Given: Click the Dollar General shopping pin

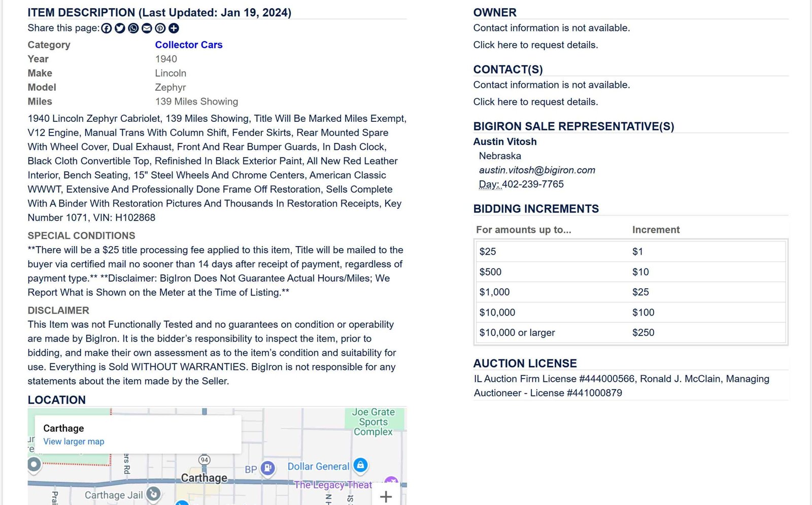Looking at the screenshot, I should [360, 465].
